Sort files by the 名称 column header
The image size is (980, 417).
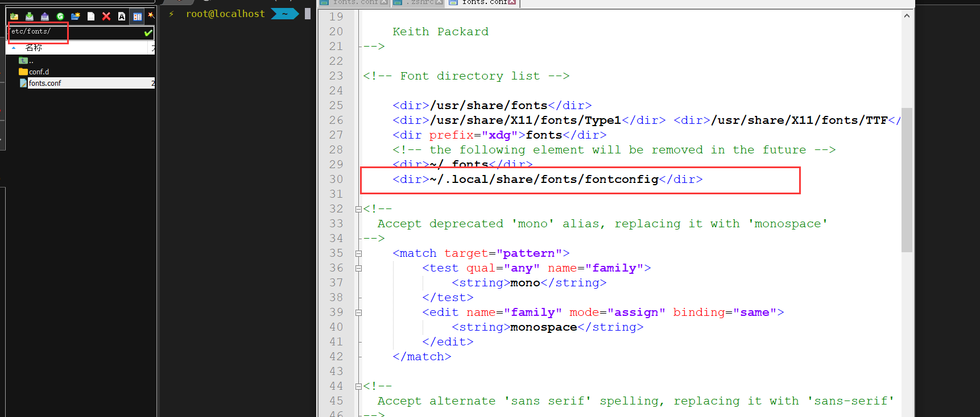click(34, 48)
